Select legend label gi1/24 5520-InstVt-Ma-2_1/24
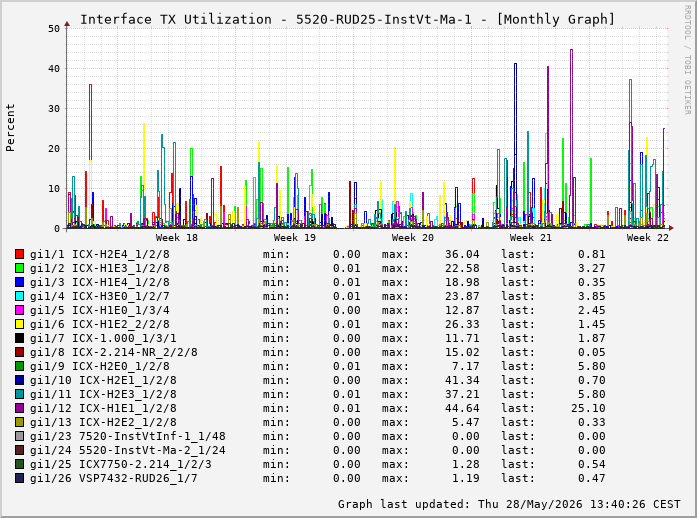Viewport: 697px width, 518px height. tap(128, 450)
